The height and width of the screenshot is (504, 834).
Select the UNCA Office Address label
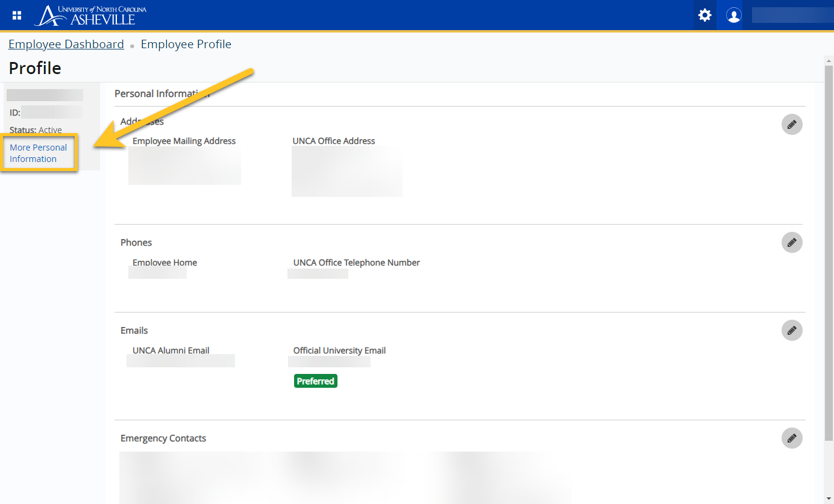coord(334,141)
